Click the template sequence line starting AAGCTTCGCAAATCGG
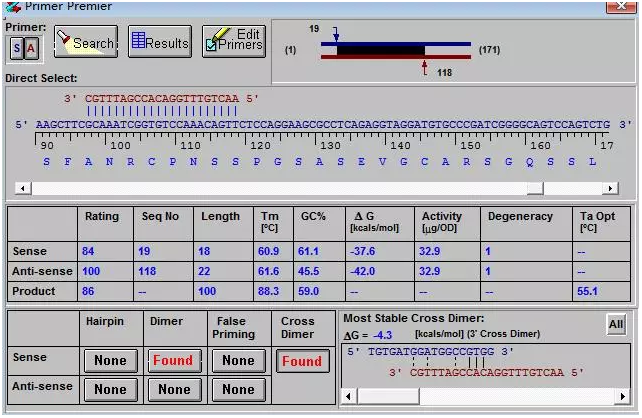Image resolution: width=642 pixels, height=418 pixels. click(323, 124)
